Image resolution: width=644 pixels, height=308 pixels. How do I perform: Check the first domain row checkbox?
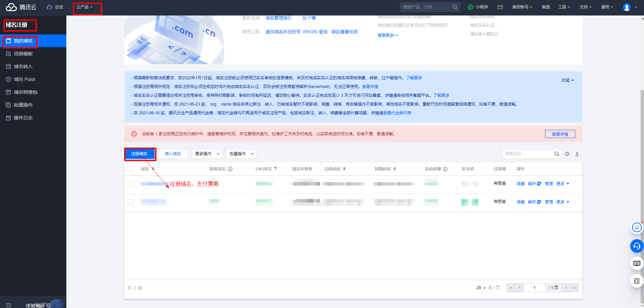click(130, 184)
